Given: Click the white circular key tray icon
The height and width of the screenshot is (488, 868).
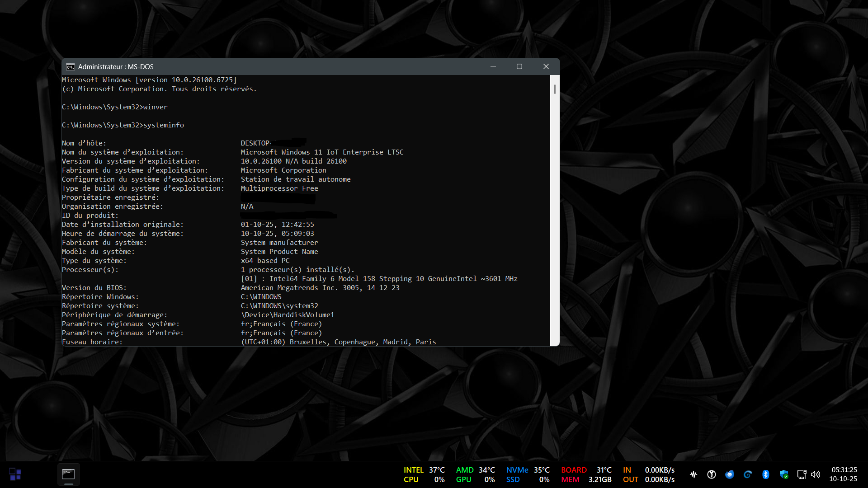Looking at the screenshot, I should [x=711, y=474].
